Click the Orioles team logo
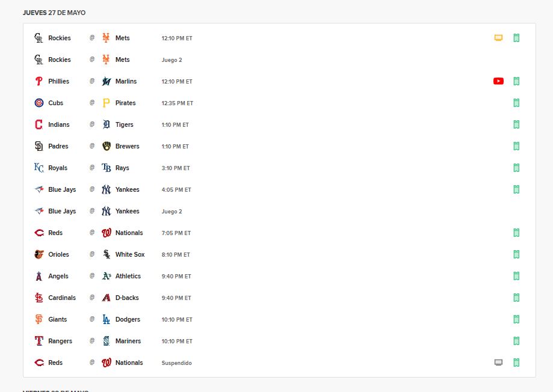 click(39, 254)
